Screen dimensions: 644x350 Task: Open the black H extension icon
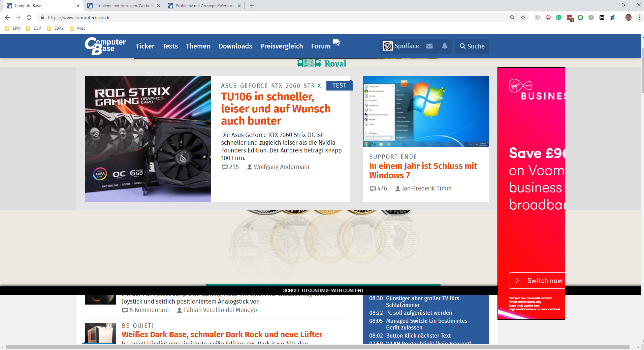(x=602, y=17)
